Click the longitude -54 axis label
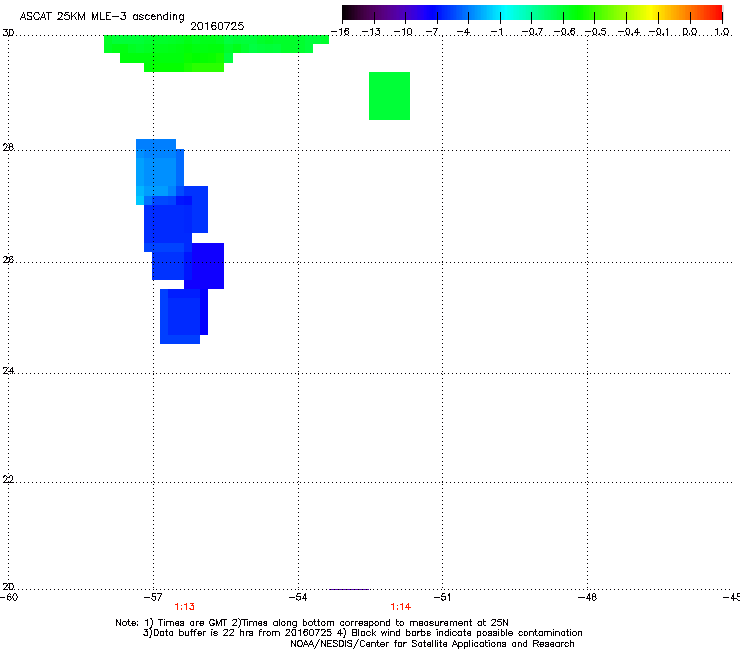Viewport: 740px width, 650px height. (298, 597)
